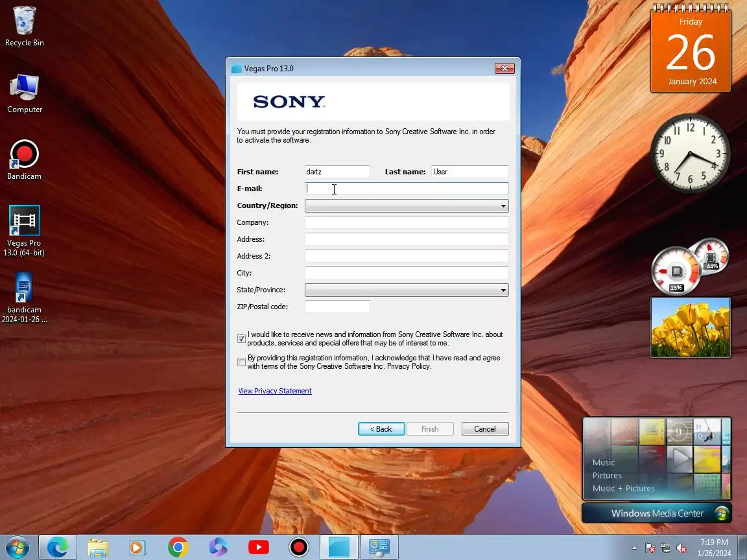Open YouTube from the taskbar
Viewport: 747px width, 560px height.
(x=259, y=547)
